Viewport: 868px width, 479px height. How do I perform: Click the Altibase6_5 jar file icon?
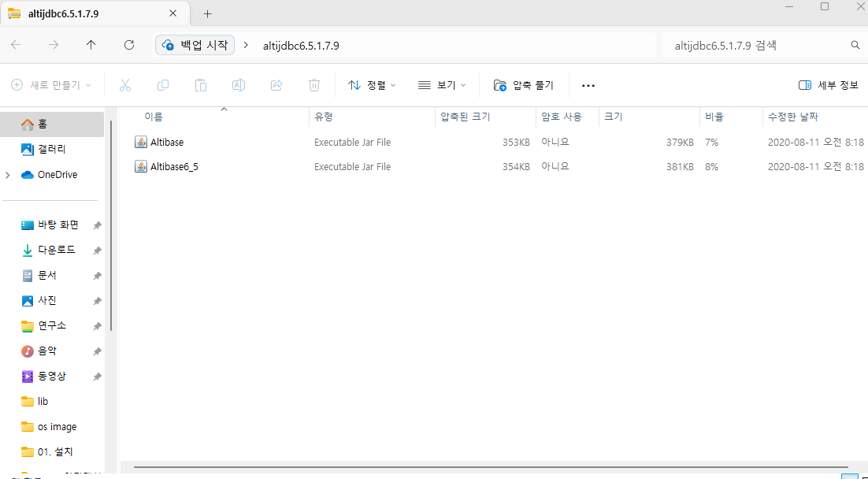pyautogui.click(x=141, y=167)
